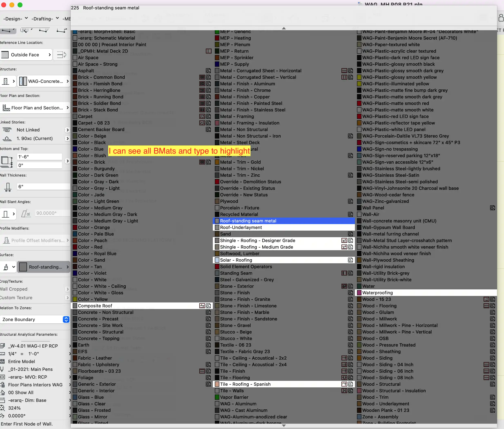Screen dimensions: 504x429
Task: Click the reference line flip icon beside Outside Face
Action: coord(61,55)
